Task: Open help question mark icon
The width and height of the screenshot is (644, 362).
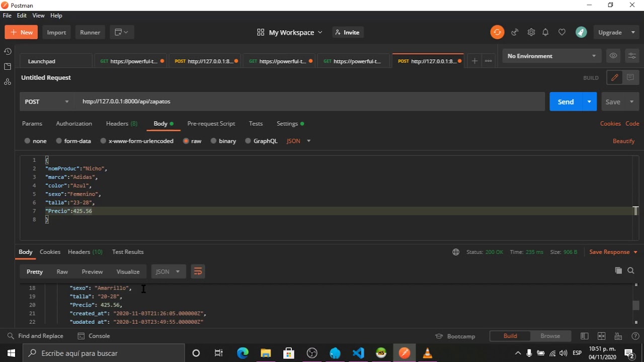Action: [635, 336]
